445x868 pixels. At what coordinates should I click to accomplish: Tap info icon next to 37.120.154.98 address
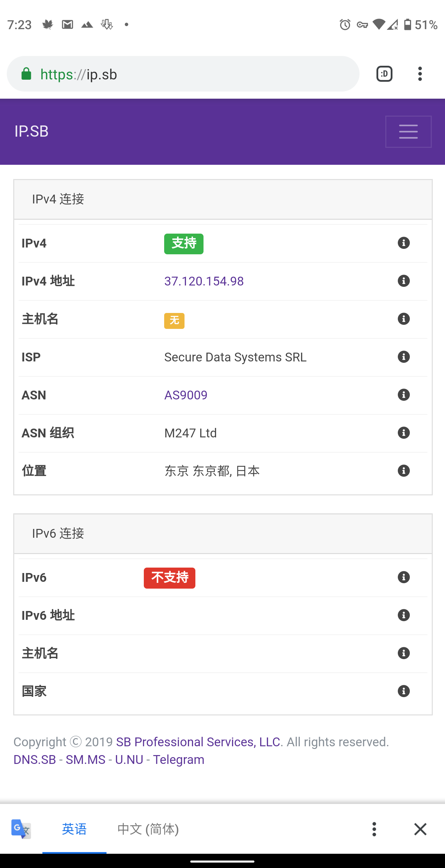coord(404,281)
